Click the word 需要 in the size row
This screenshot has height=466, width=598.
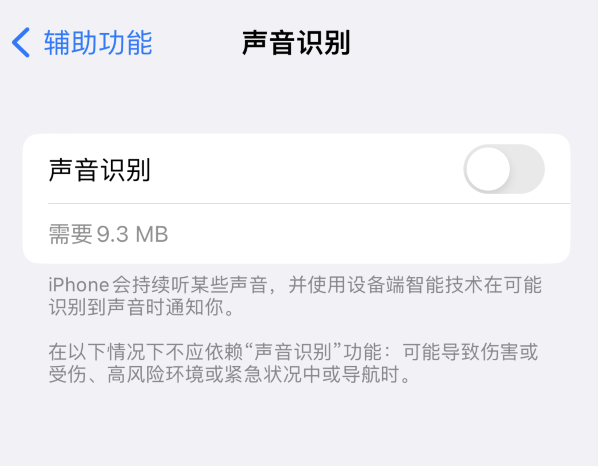point(71,234)
